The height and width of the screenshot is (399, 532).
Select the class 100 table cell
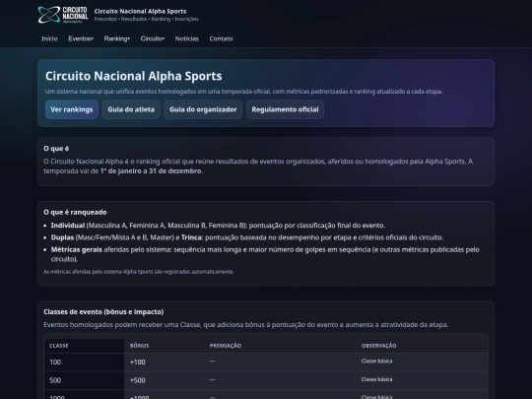(84, 362)
